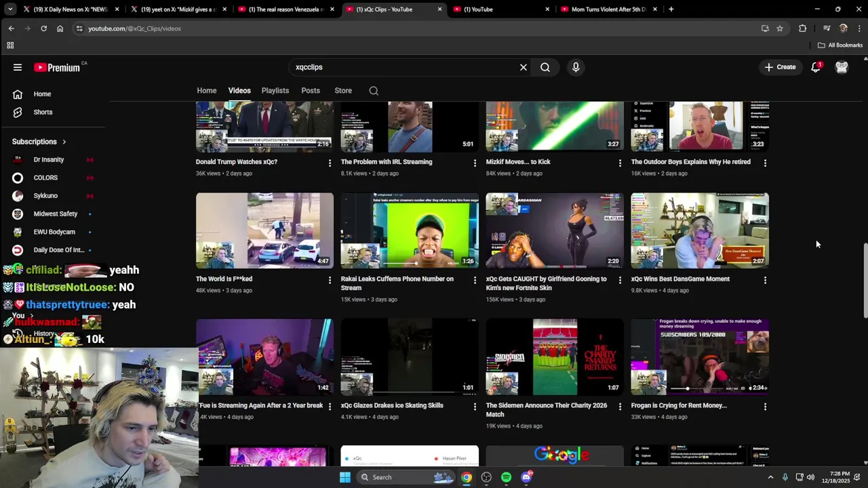868x488 pixels.
Task: Open video titled Frogan is Crying for Rent Money
Action: [x=679, y=405]
